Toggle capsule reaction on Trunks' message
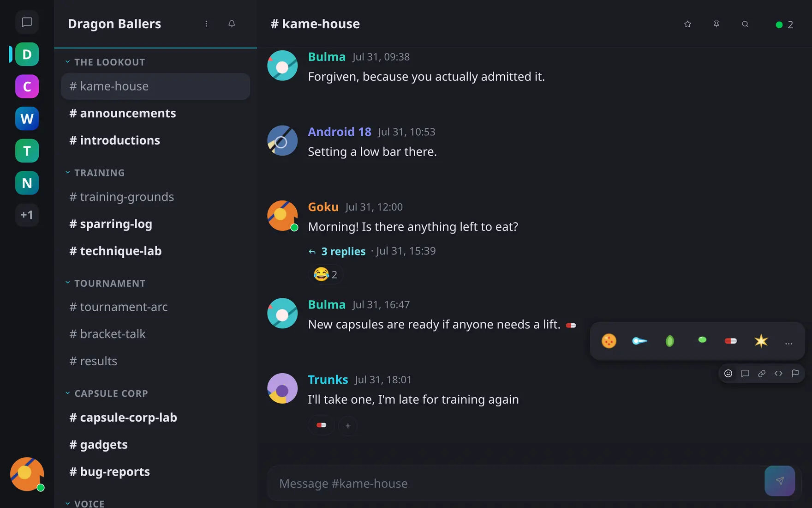 pos(322,425)
